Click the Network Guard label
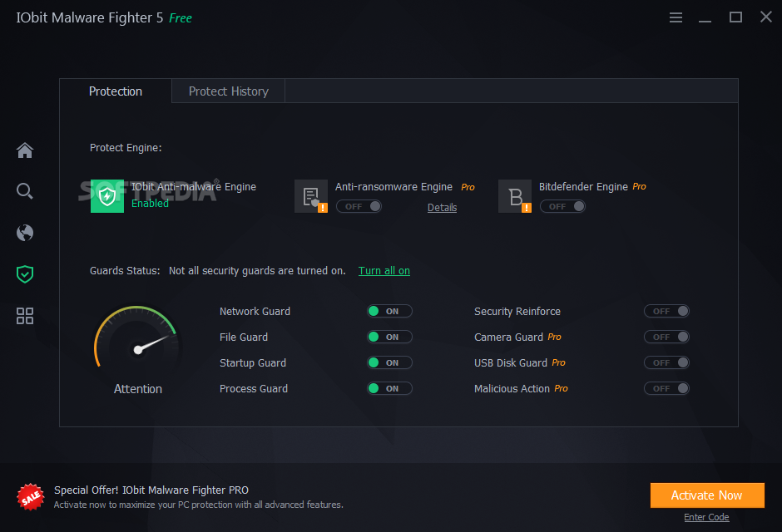This screenshot has height=532, width=782. pos(255,312)
